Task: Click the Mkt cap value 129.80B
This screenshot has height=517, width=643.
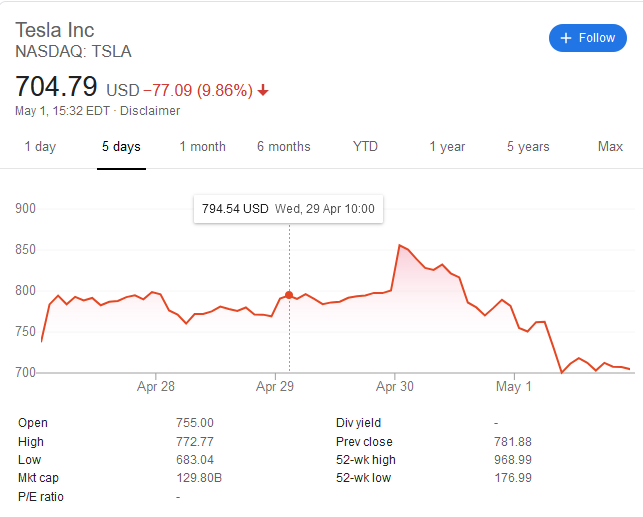Action: point(199,478)
